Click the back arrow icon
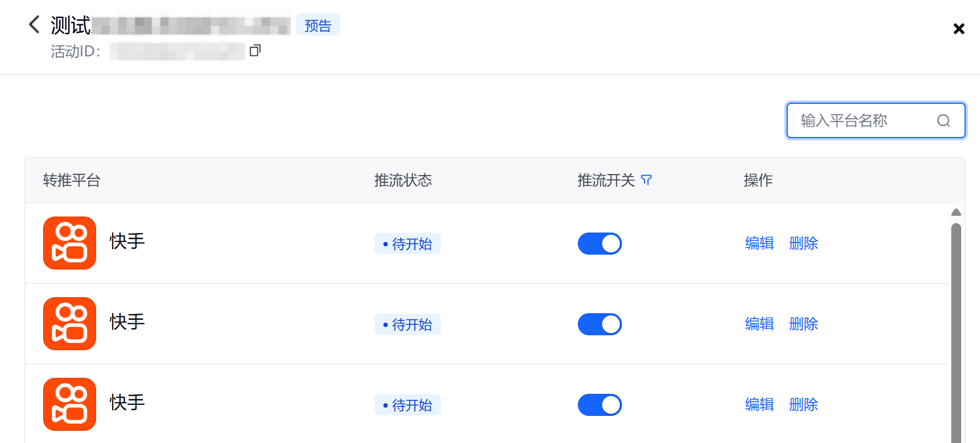 pos(34,24)
